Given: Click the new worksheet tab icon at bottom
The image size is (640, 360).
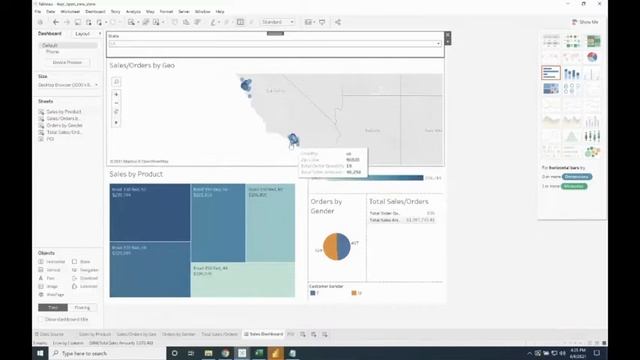Looking at the screenshot, I should [x=303, y=334].
